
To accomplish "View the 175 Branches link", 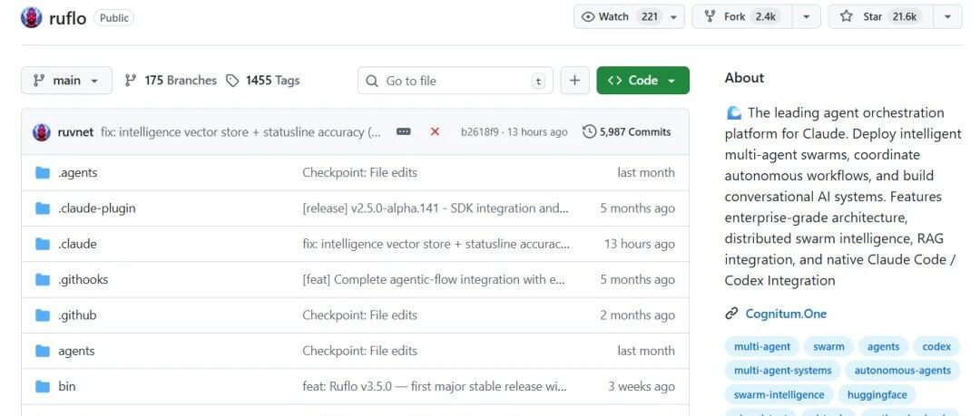I will [x=171, y=81].
